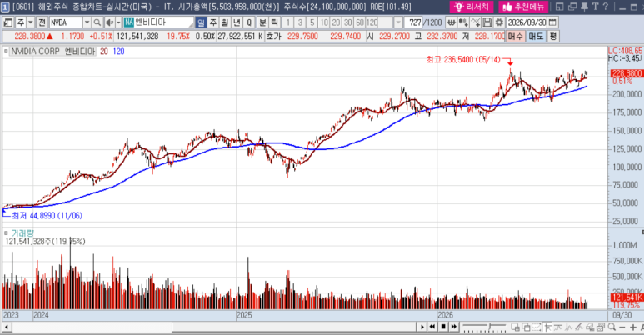
Task: Open the ticker history dropdown next to NVDA
Action: coord(87,22)
